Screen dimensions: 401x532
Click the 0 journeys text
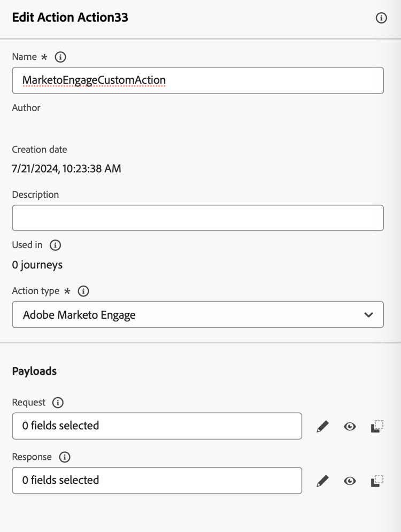coord(37,265)
